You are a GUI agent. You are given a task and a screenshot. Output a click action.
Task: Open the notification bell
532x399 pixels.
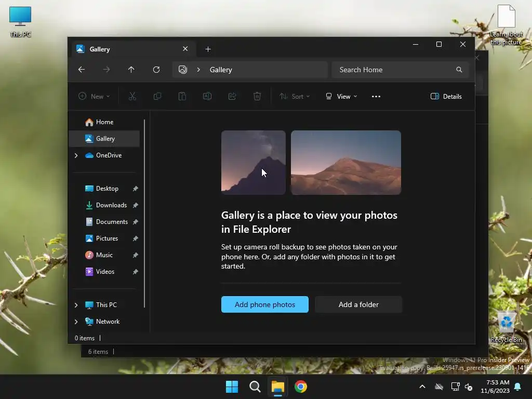[518, 387]
